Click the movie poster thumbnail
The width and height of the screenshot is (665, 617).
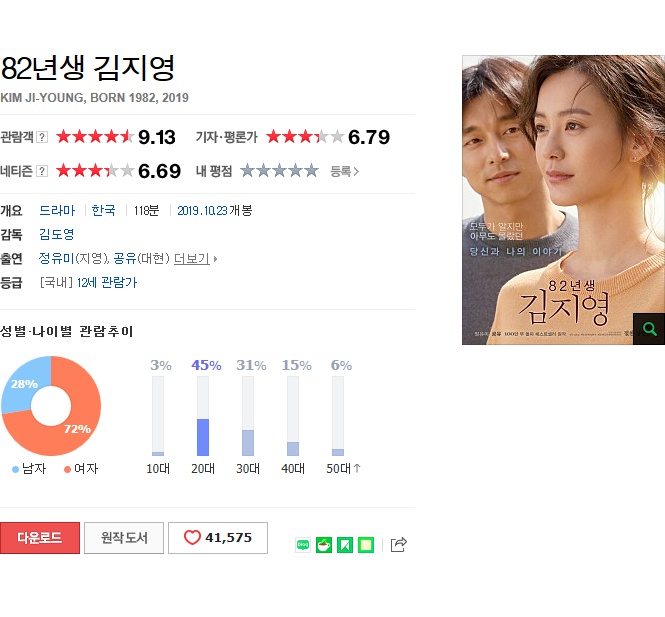coord(563,200)
